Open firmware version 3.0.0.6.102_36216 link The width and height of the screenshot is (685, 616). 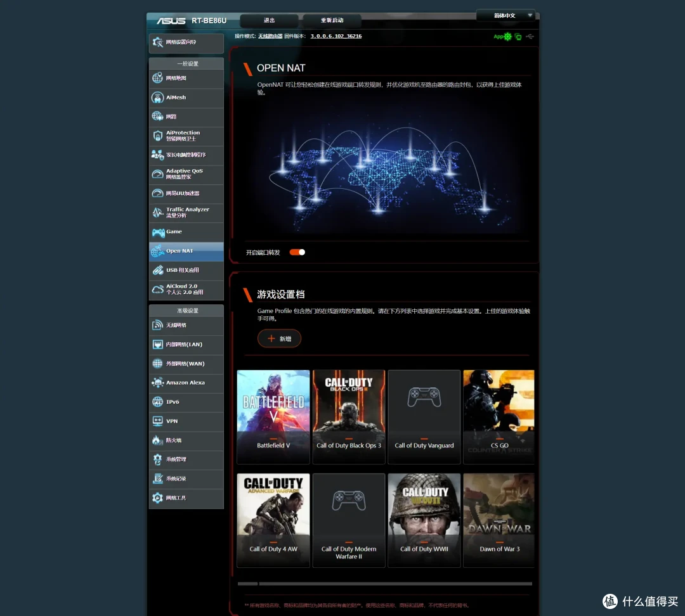point(336,36)
